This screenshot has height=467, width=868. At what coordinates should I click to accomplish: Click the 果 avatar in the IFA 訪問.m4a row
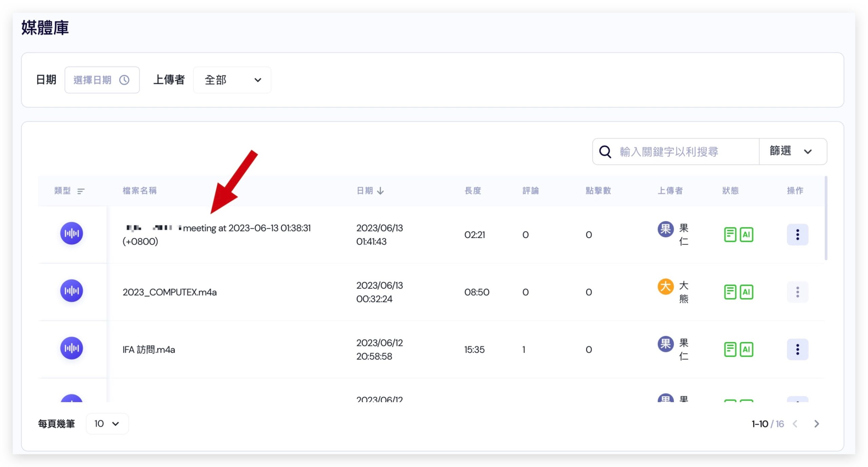pyautogui.click(x=666, y=344)
